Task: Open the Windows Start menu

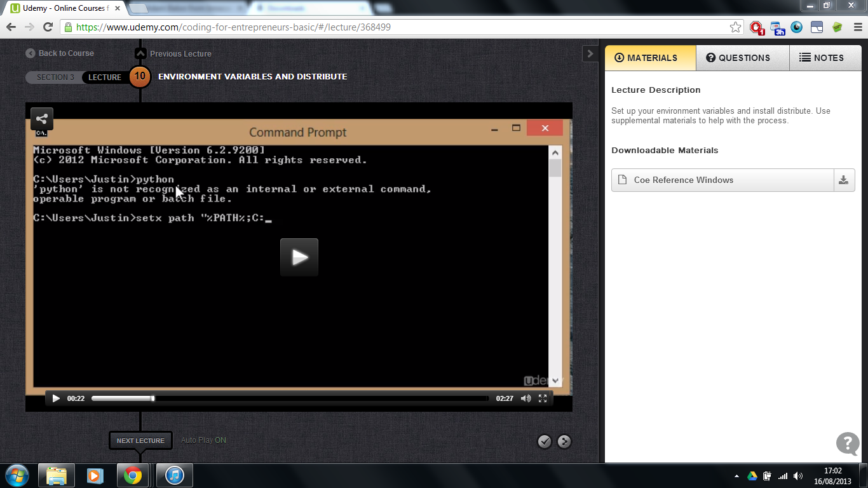Action: [17, 475]
